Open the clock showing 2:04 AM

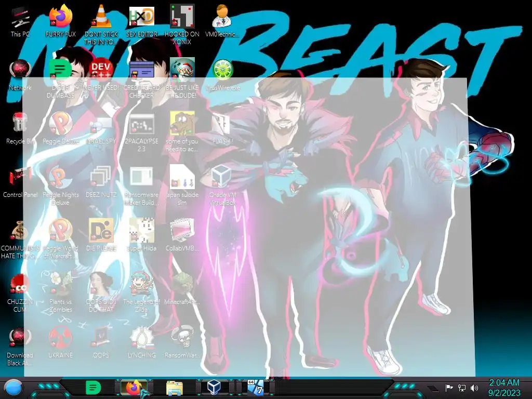504,388
